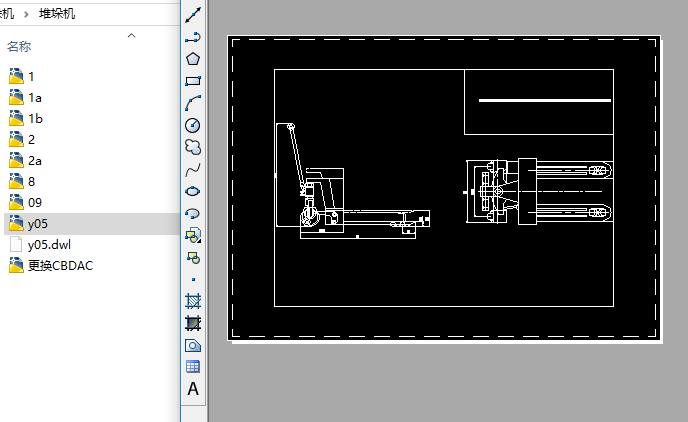This screenshot has height=422, width=688.
Task: Select the Line tool
Action: click(x=193, y=15)
